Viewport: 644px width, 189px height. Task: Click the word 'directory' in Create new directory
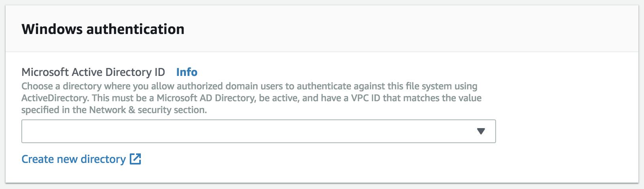(103, 159)
